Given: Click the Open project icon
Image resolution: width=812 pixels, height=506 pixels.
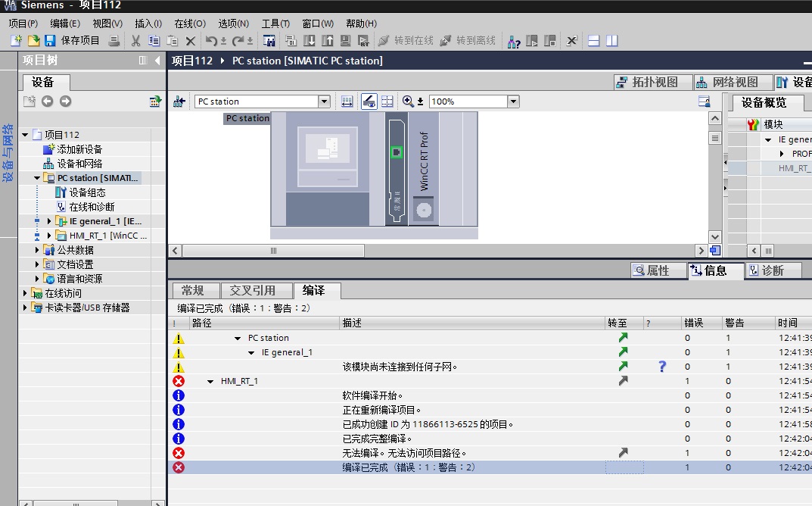Looking at the screenshot, I should coord(33,40).
